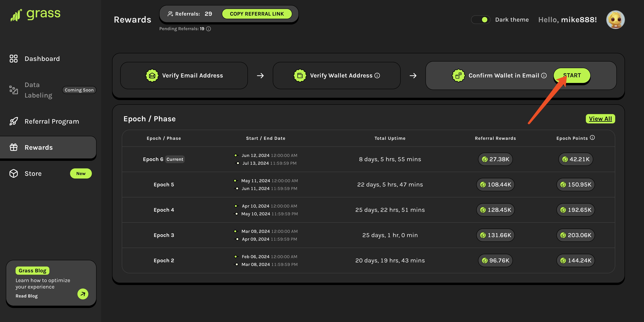Click the Confirm Wallet in Email badge icon
This screenshot has width=644, height=322.
(458, 76)
